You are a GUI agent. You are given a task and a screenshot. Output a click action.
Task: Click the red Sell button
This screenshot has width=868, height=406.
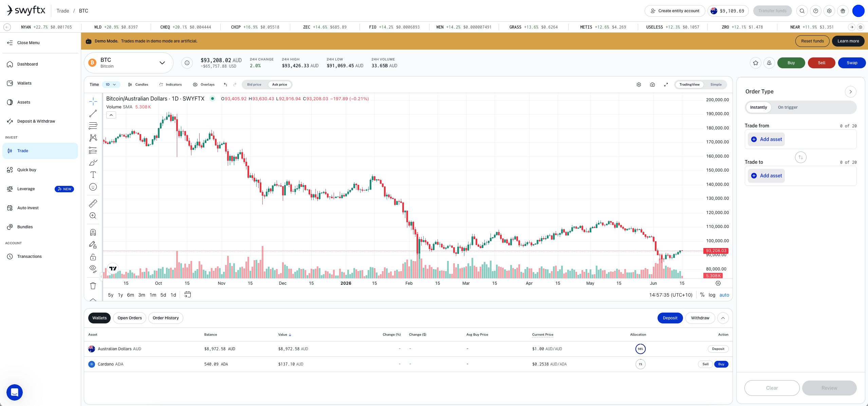coord(821,63)
